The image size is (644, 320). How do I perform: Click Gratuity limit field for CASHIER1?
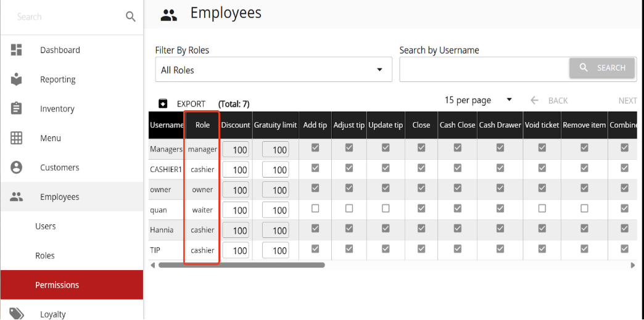(x=276, y=169)
